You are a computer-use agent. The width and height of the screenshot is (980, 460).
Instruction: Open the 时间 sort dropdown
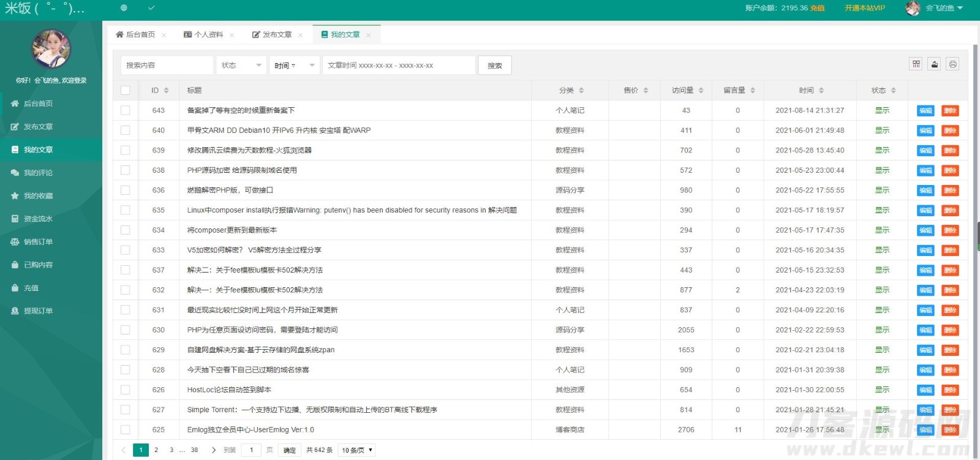294,66
